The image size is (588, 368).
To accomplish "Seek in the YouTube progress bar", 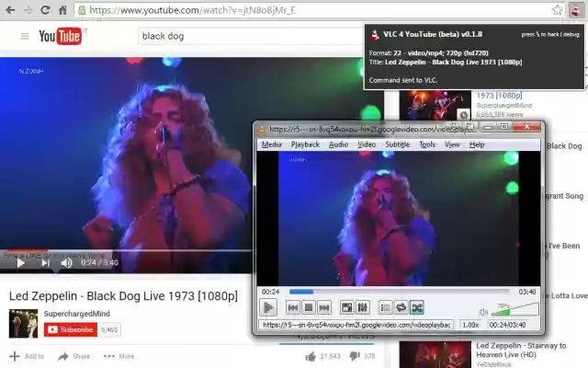I will (126, 250).
